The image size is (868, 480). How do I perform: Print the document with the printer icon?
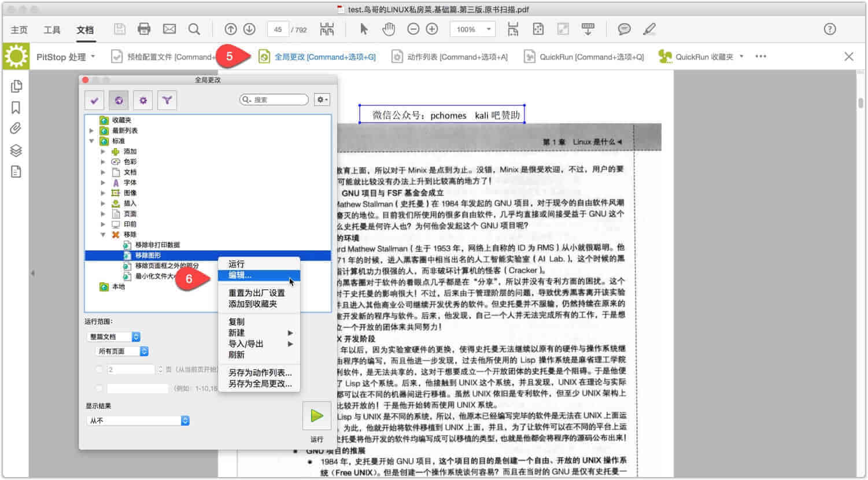(x=144, y=29)
